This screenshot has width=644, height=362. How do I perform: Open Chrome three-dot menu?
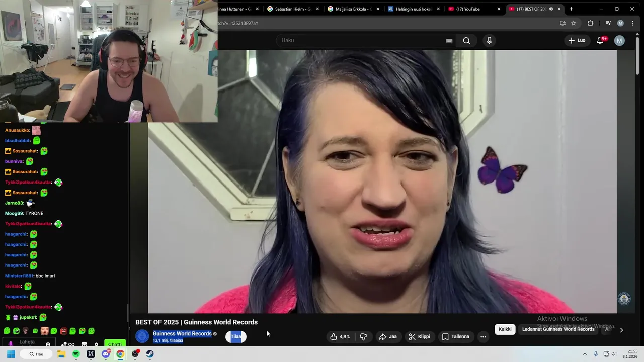[633, 23]
